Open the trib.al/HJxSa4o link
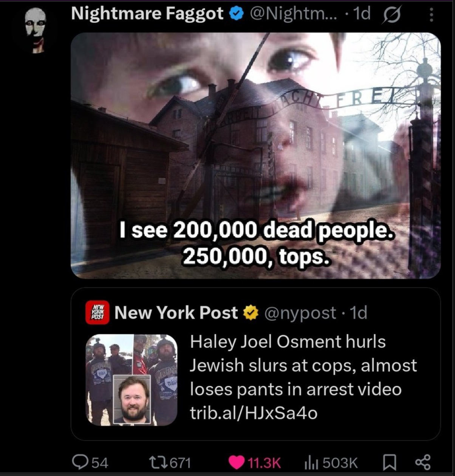This screenshot has width=455, height=476. 254,413
